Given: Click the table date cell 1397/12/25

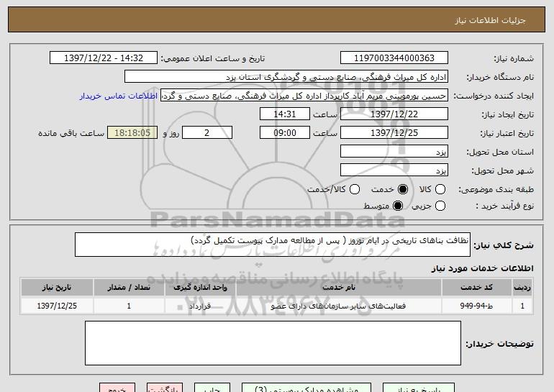Looking at the screenshot, I should (57, 306).
